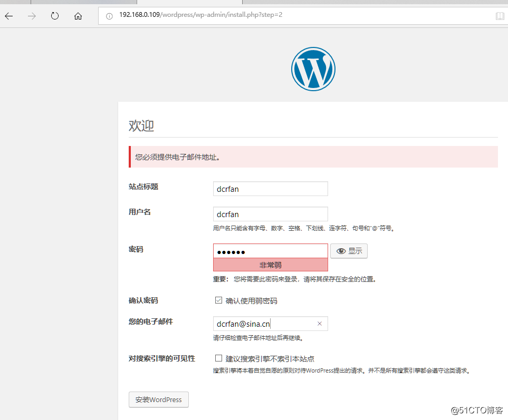Click the 您必须提供电子邮件地址 error message
The image size is (508, 420).
(313, 157)
